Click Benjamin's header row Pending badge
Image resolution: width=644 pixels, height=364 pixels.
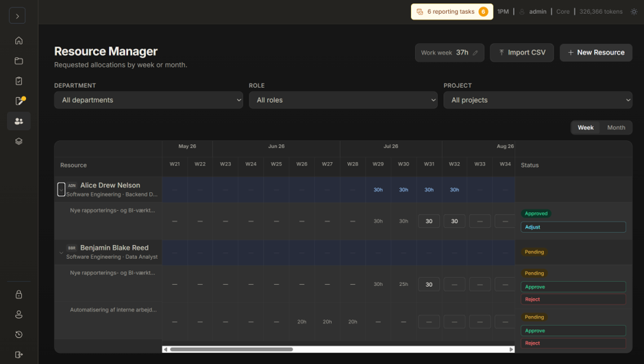[534, 252]
